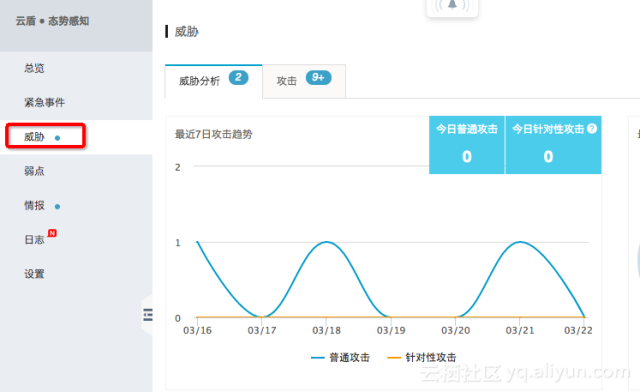Collapse the sidebar with the handle icon
The width and height of the screenshot is (640, 392).
(148, 315)
